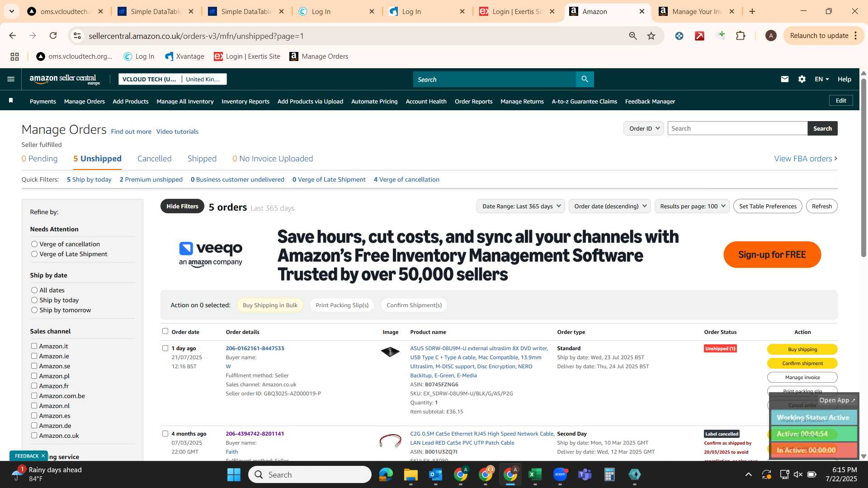
Task: Select Verge of Late Shipment radio button
Action: click(x=34, y=254)
